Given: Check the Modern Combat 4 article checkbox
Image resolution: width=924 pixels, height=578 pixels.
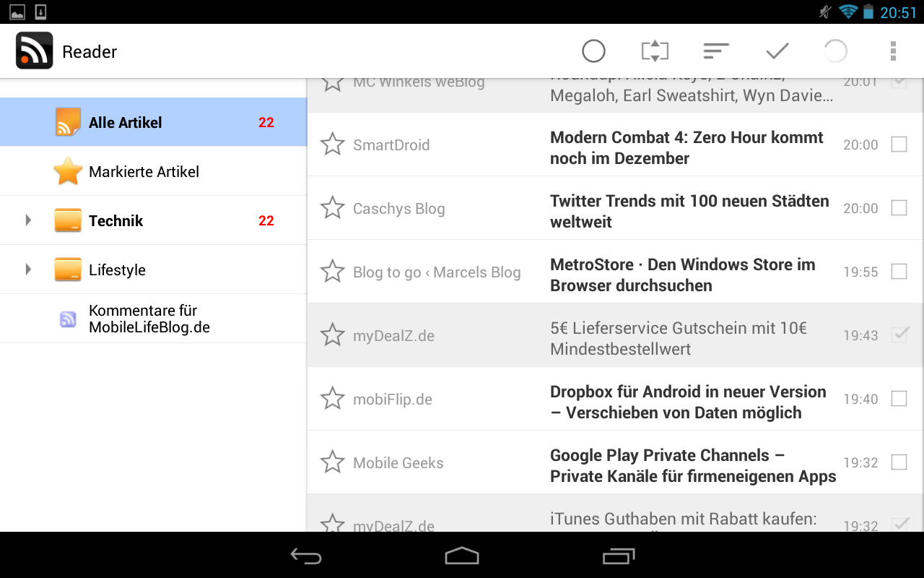Looking at the screenshot, I should pyautogui.click(x=899, y=144).
